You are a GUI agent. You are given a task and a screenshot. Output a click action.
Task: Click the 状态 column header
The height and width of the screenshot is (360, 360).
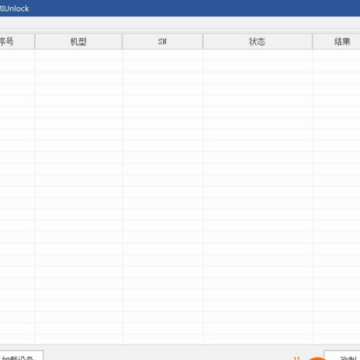[258, 42]
